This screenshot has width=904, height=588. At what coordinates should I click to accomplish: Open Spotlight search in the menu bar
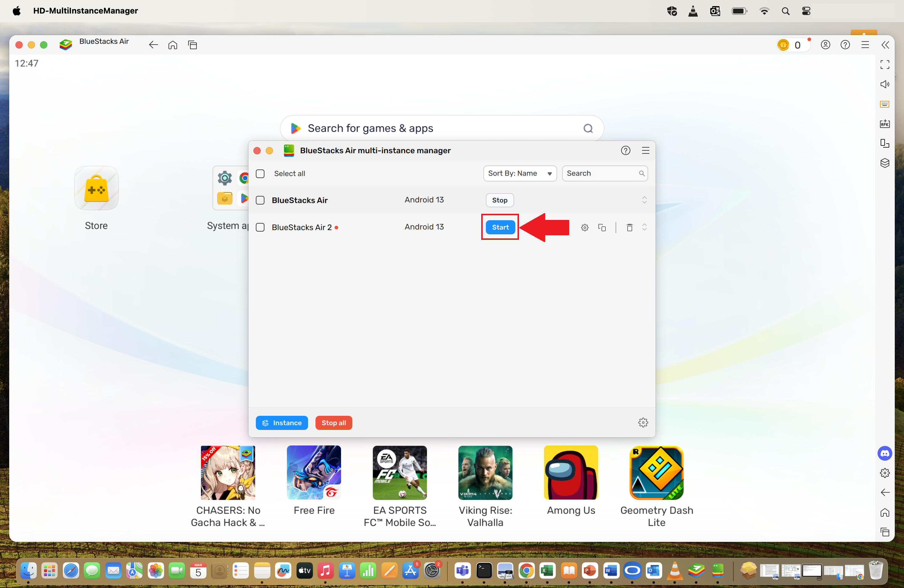[786, 11]
